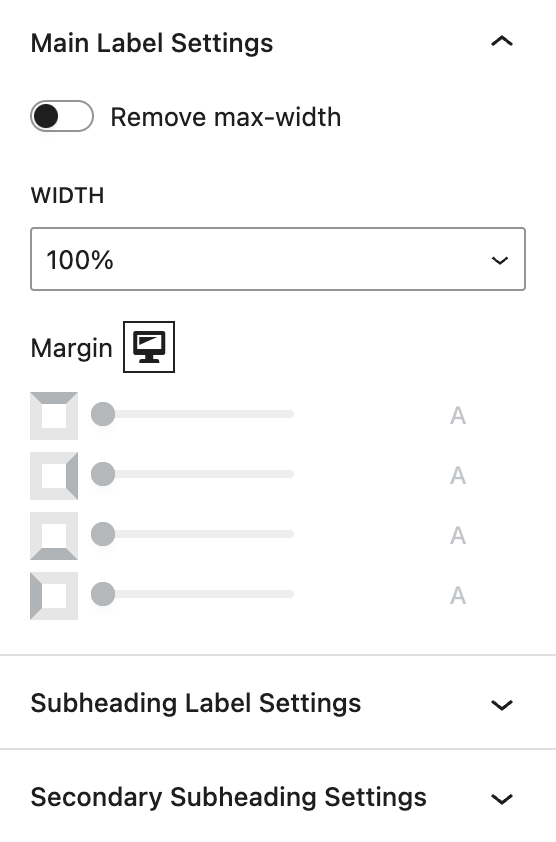Click the Secondary Subheading Settings title

pyautogui.click(x=228, y=797)
